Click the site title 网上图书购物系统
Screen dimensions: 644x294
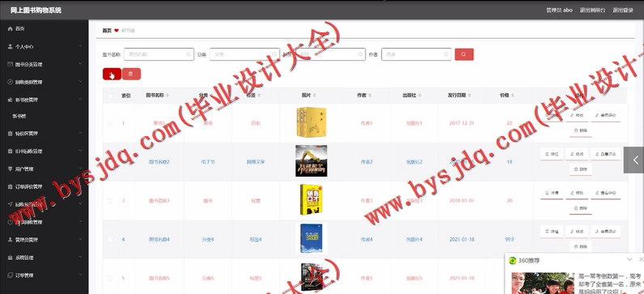point(36,11)
